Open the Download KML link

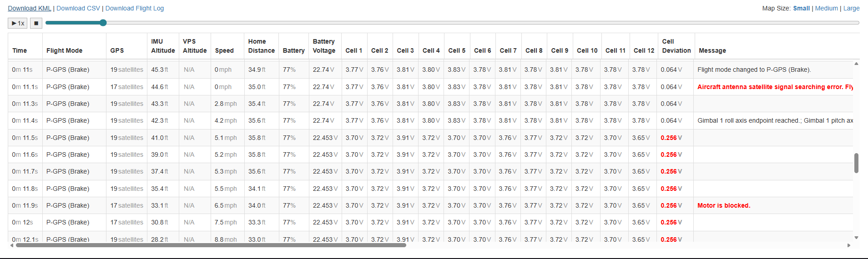[30, 8]
